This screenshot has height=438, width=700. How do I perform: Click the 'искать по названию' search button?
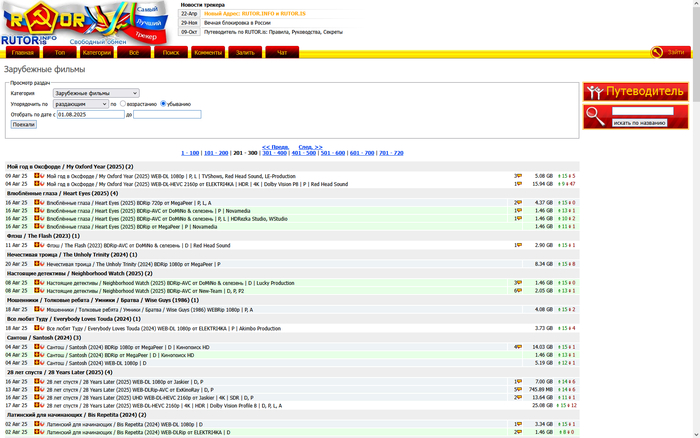click(639, 123)
